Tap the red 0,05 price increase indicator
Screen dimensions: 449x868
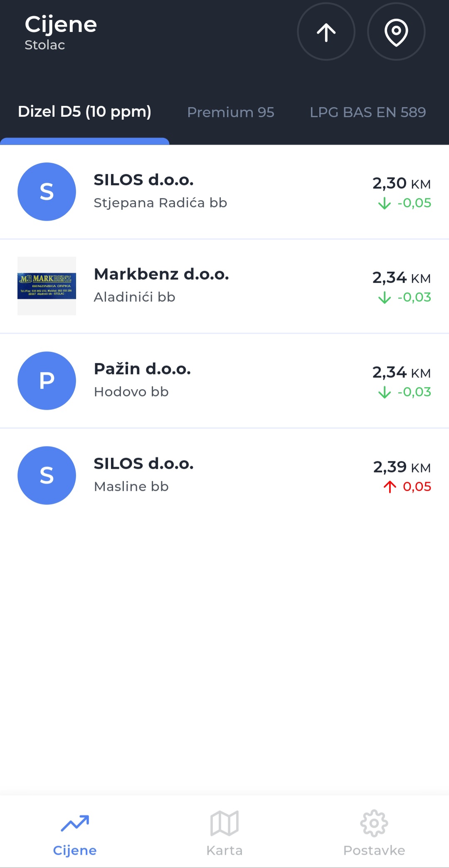(407, 487)
